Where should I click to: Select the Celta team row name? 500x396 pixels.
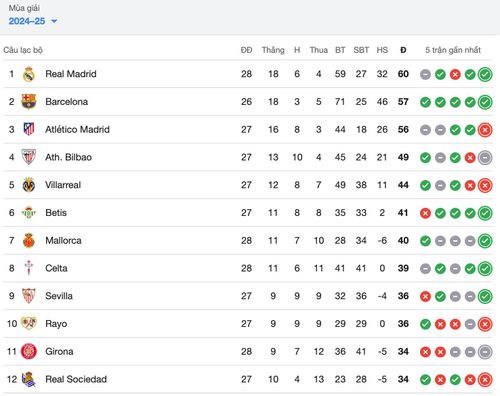click(56, 268)
